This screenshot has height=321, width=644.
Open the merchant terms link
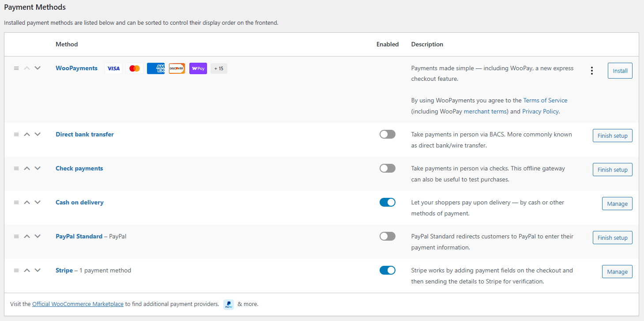pyautogui.click(x=485, y=111)
